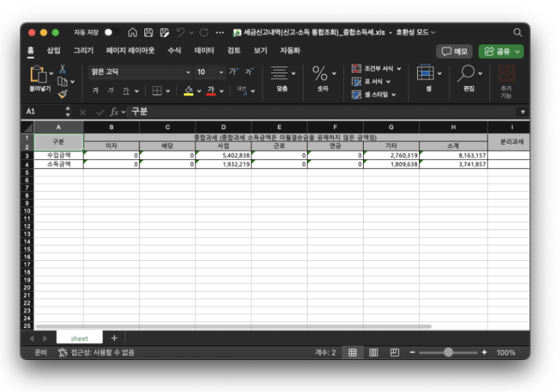Click the green 공유 share button
Viewport: 560px width, 392px height.
(501, 51)
